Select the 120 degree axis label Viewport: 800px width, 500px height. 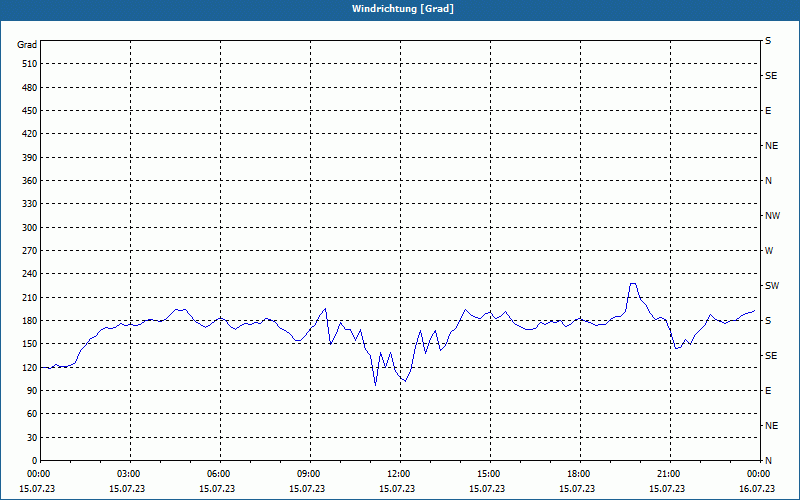tap(30, 367)
